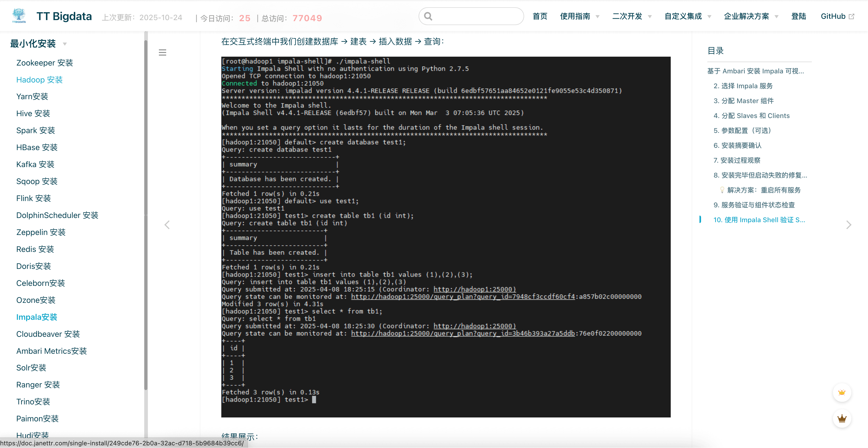Screen dimensions: 868x448
Task: Go to next page with right arrow
Action: pos(848,225)
